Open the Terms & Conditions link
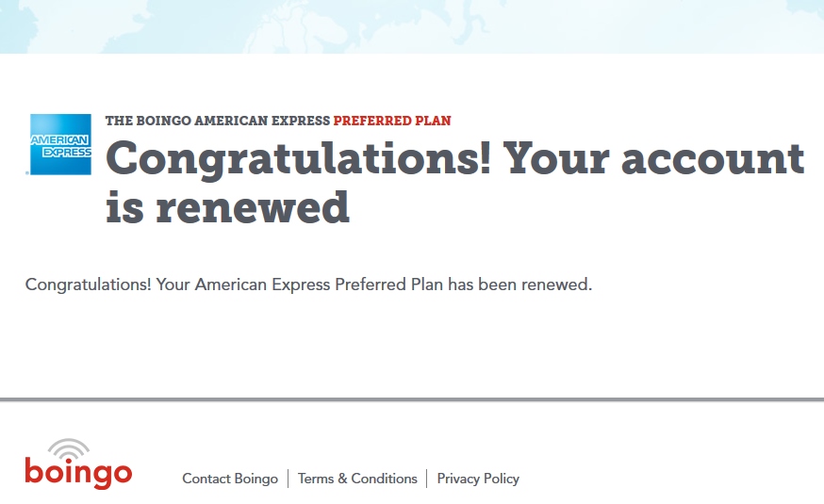Viewport: 824px width, 504px height. click(x=357, y=479)
